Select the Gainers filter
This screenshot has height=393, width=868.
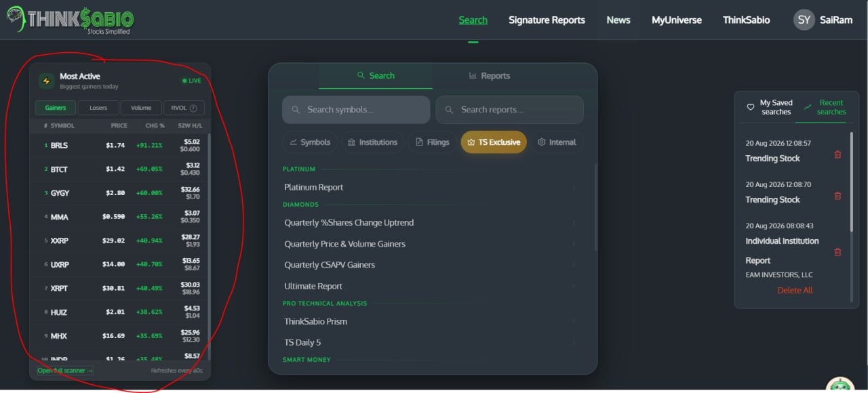click(56, 108)
